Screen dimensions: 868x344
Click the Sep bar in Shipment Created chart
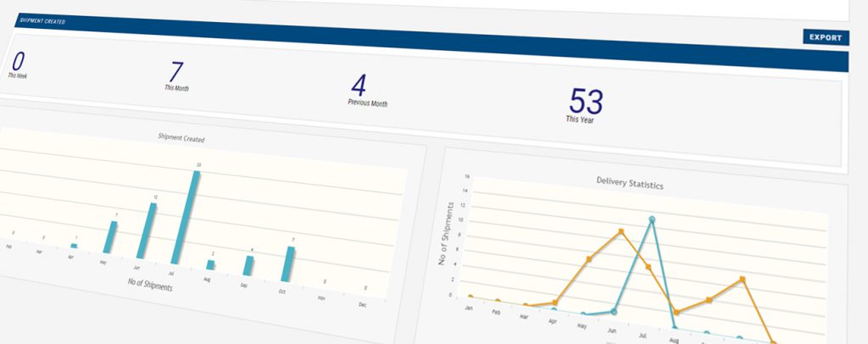click(x=248, y=266)
